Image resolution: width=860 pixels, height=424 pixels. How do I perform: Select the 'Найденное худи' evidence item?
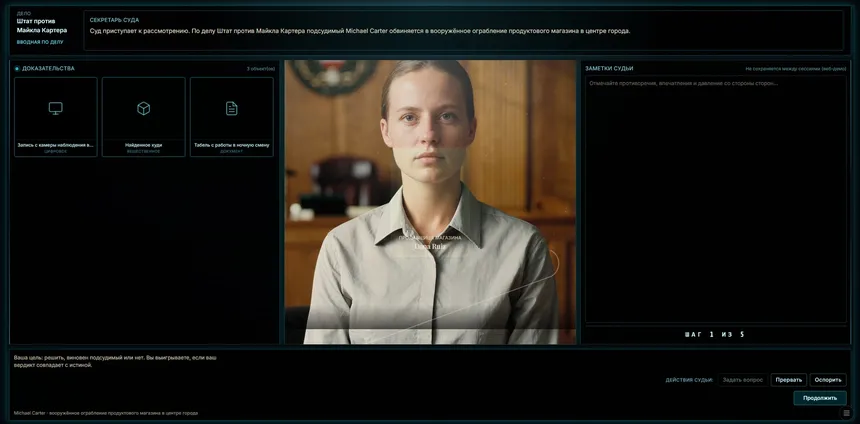(143, 117)
